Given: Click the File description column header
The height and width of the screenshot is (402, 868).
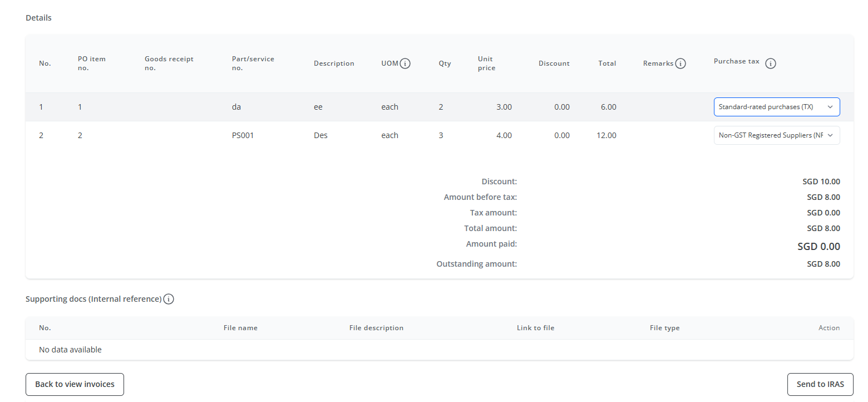Looking at the screenshot, I should point(376,328).
